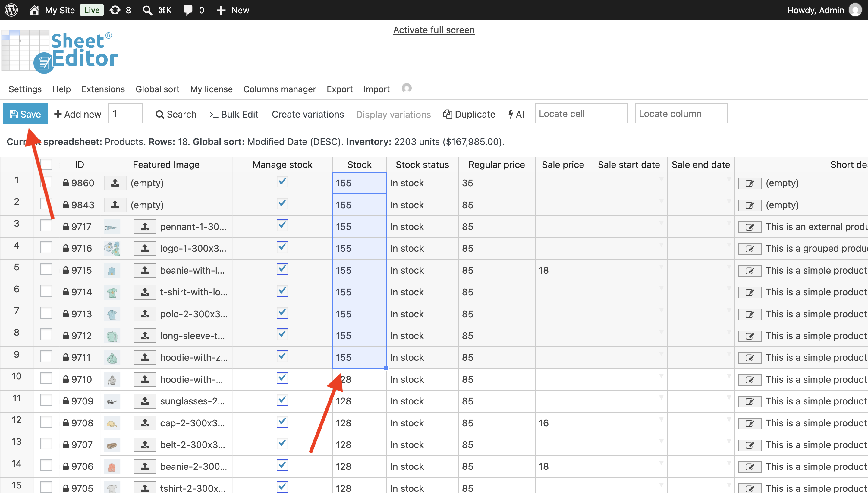Click upload icon beside beanie-with-l image
Image resolution: width=868 pixels, height=493 pixels.
pyautogui.click(x=145, y=270)
